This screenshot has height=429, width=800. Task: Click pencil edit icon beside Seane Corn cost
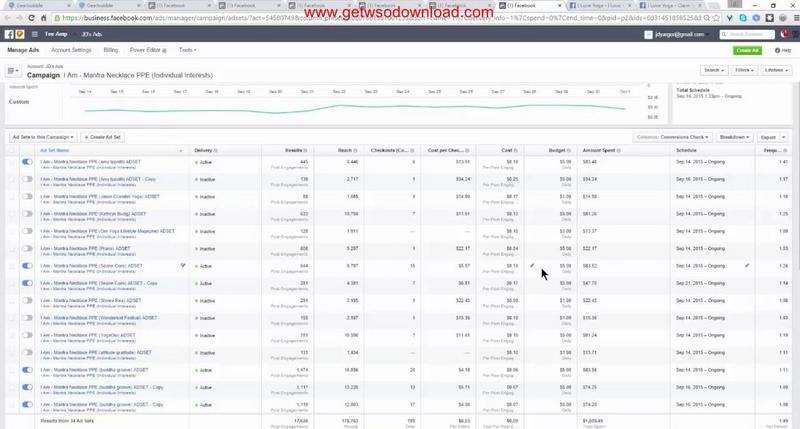[532, 266]
